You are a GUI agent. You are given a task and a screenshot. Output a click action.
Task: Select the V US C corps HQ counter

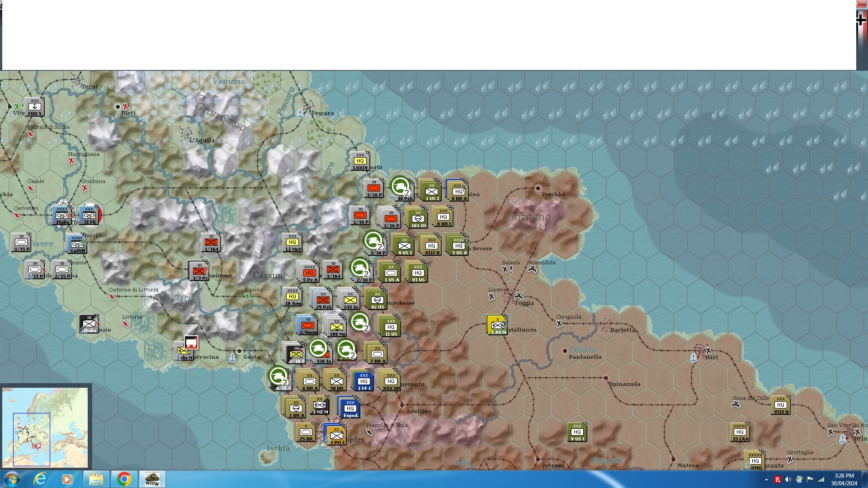577,432
